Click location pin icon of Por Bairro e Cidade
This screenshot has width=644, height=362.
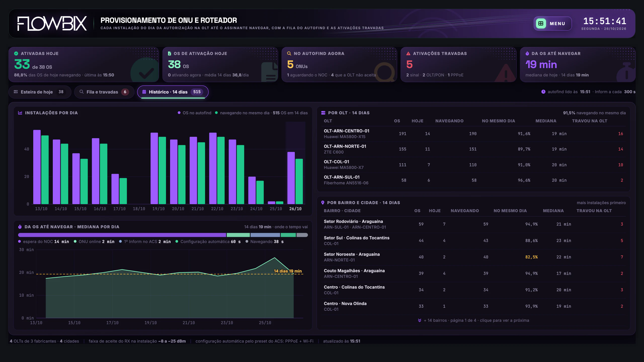[x=323, y=203]
